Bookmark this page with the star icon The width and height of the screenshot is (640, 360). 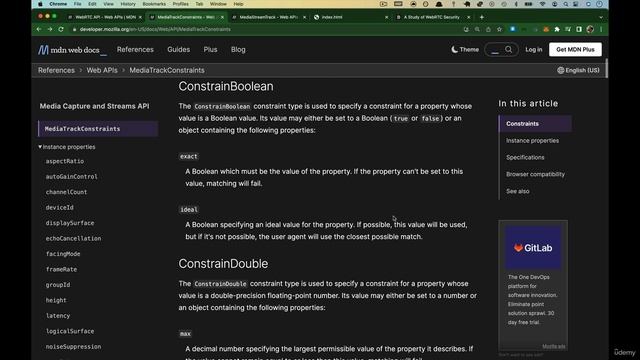pos(499,29)
